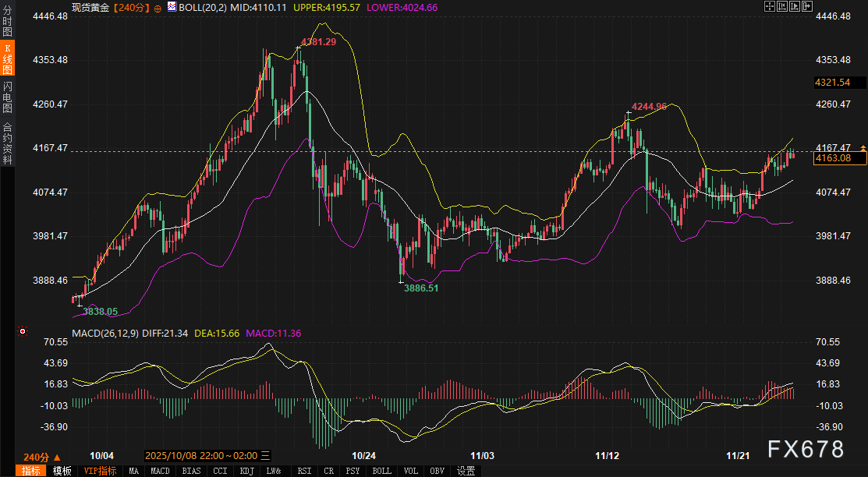Click the scroll-chart-left icon in top toolbar

click(x=784, y=6)
